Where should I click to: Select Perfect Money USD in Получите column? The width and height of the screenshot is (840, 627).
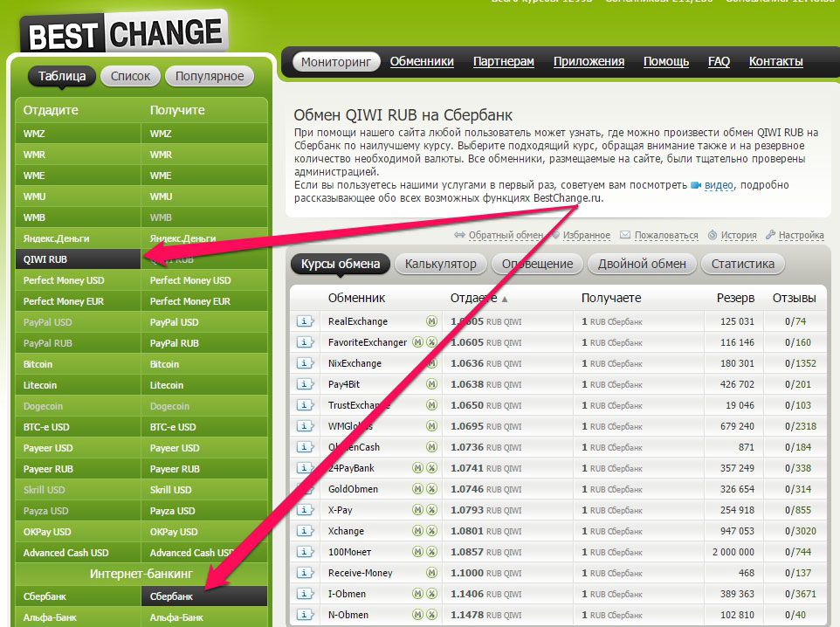coord(204,280)
